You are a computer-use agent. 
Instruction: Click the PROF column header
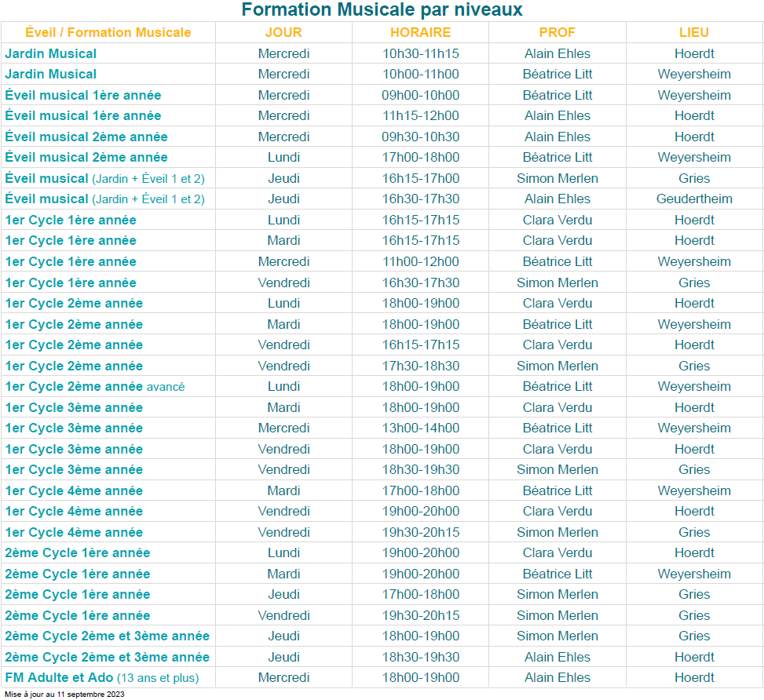557,33
